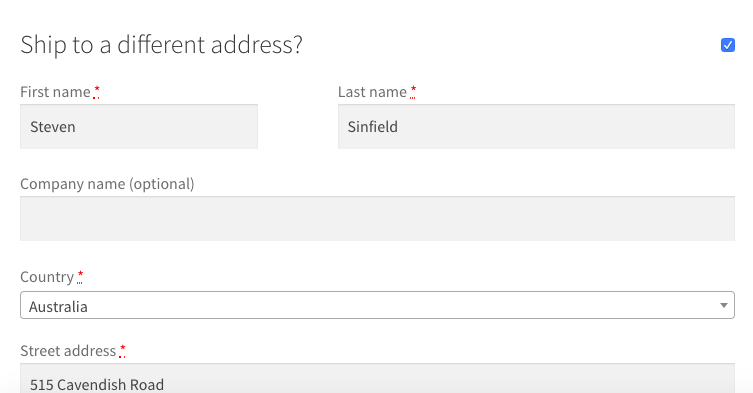Uncheck the Ship to a different address checkbox
This screenshot has height=393, width=753.
click(728, 45)
